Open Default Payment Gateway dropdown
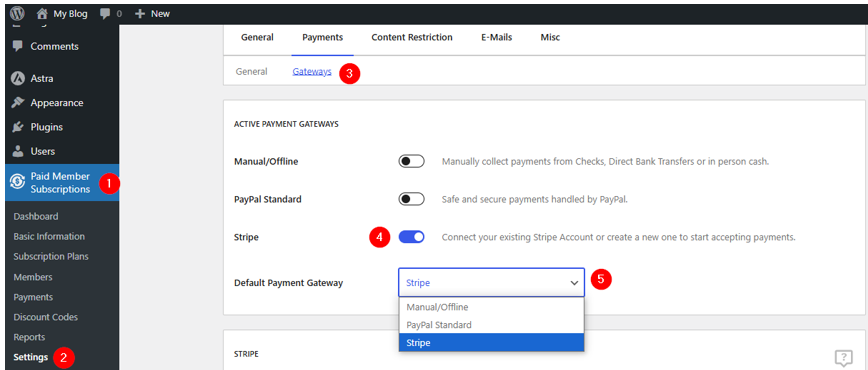868x370 pixels. point(491,282)
